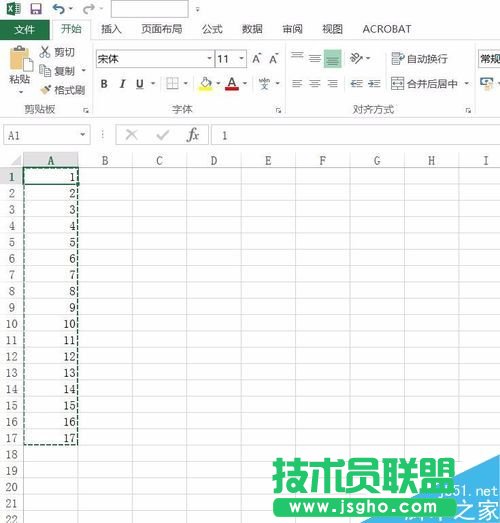Viewport: 500px width, 523px height.
Task: Open the ACROBAT tab
Action: (387, 29)
